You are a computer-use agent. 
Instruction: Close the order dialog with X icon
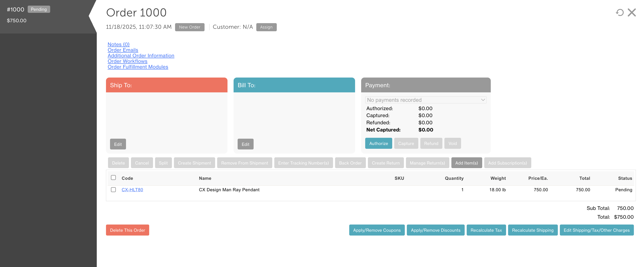coord(632,13)
